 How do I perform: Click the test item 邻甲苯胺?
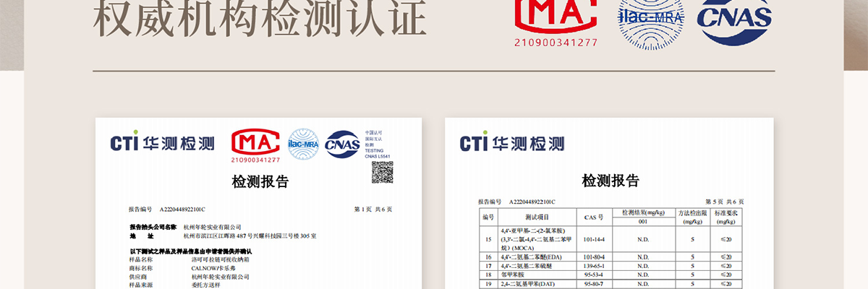512,275
